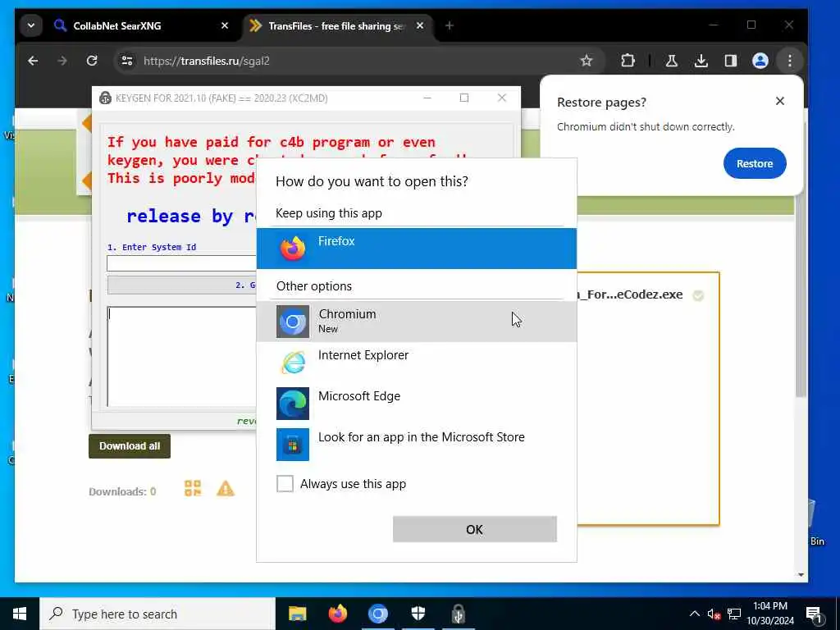Click the keygen window title icon
Screen dimensions: 840x630
point(105,98)
